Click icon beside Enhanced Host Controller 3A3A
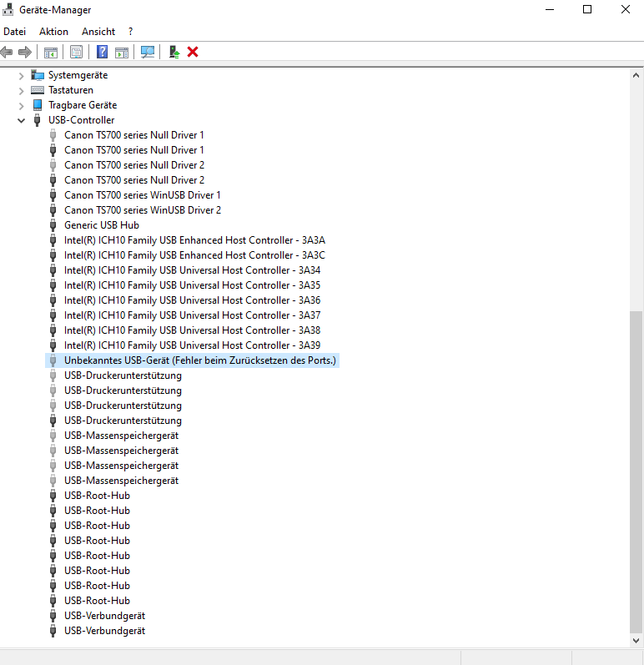Image resolution: width=644 pixels, height=665 pixels. click(x=53, y=240)
